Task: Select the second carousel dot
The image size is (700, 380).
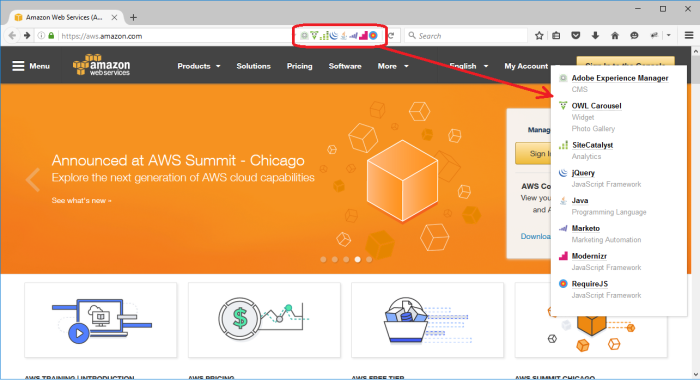Action: click(x=334, y=259)
